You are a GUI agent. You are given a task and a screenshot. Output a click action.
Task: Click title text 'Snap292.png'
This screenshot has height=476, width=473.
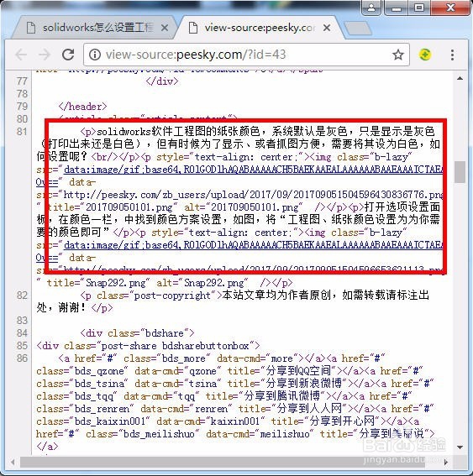point(116,283)
